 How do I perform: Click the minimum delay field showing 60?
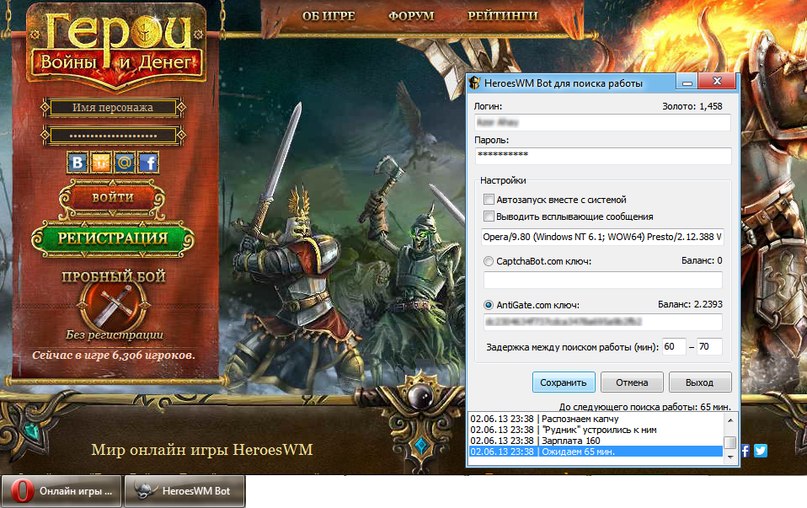(x=674, y=347)
